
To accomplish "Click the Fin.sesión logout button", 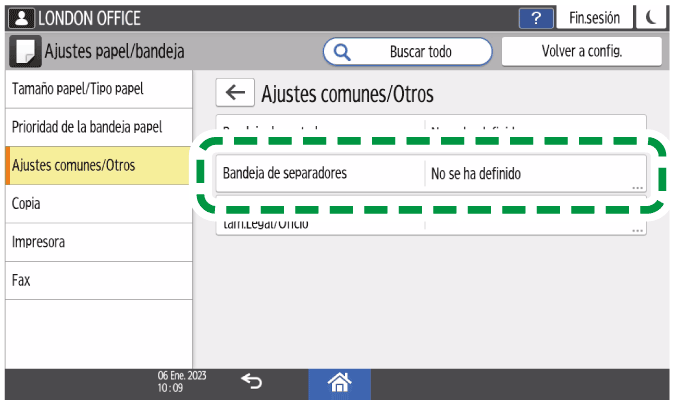I will pyautogui.click(x=594, y=18).
